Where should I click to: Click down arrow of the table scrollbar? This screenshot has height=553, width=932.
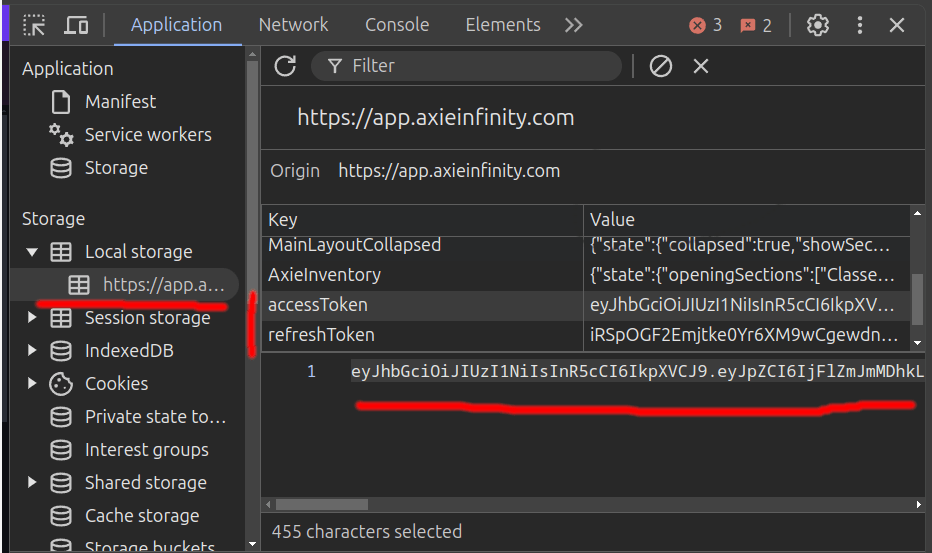(x=918, y=343)
